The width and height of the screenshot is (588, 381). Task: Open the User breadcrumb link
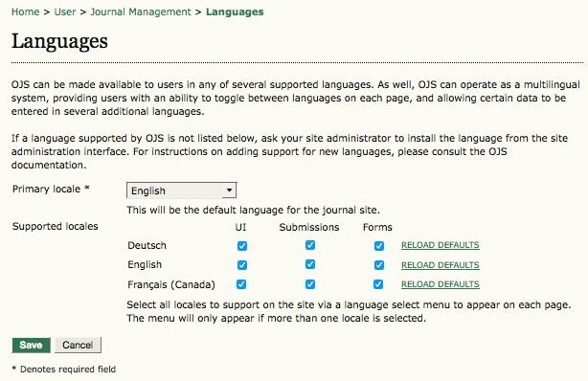click(x=65, y=12)
